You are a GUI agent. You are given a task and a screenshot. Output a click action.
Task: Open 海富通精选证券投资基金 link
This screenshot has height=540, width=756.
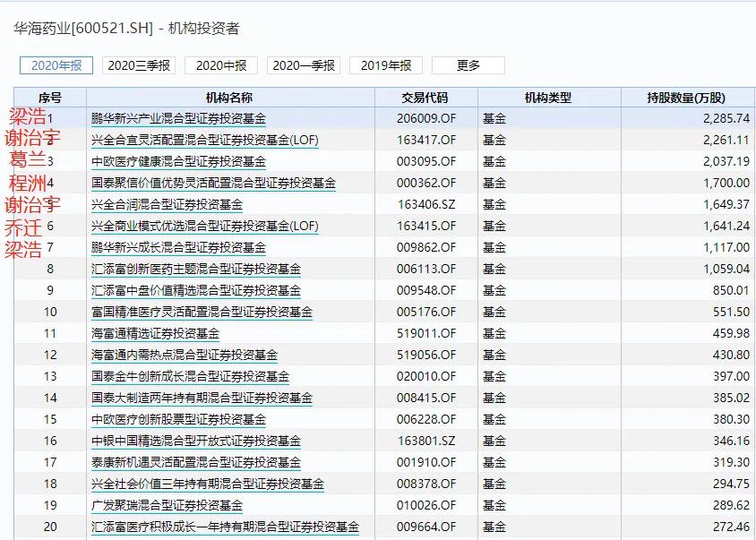click(x=155, y=334)
